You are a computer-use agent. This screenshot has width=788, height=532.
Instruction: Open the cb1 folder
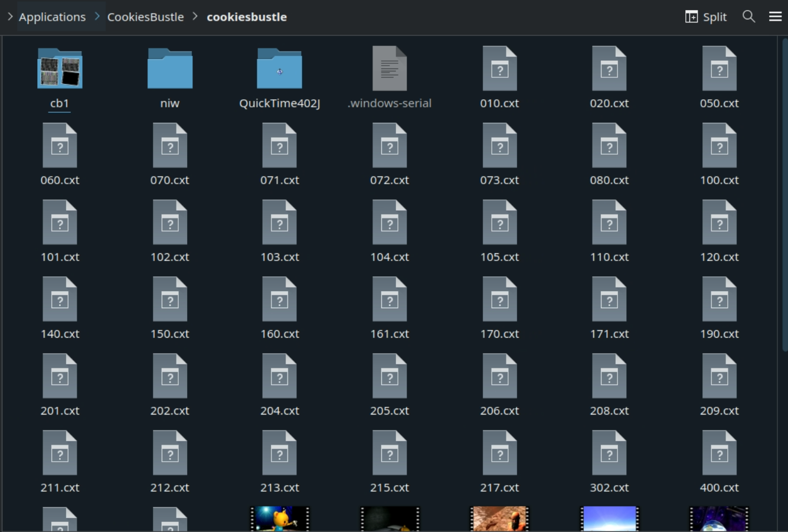click(x=60, y=68)
